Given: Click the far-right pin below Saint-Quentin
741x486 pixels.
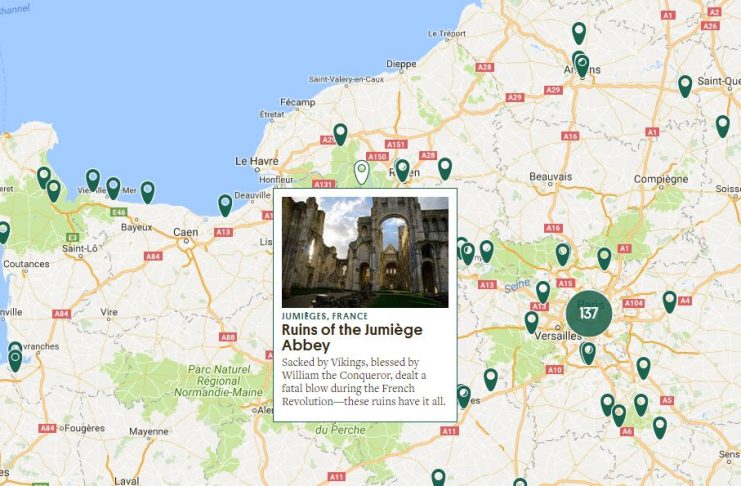Looking at the screenshot, I should coord(723,126).
